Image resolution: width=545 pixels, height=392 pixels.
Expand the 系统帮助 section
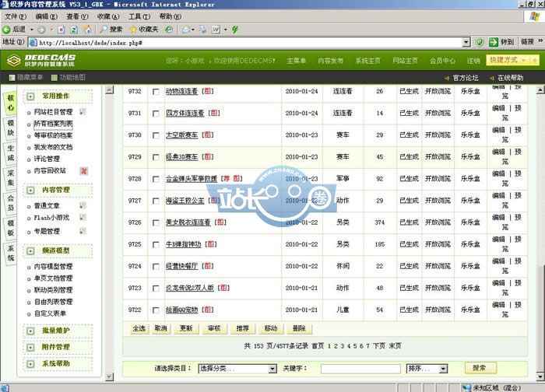coord(30,364)
